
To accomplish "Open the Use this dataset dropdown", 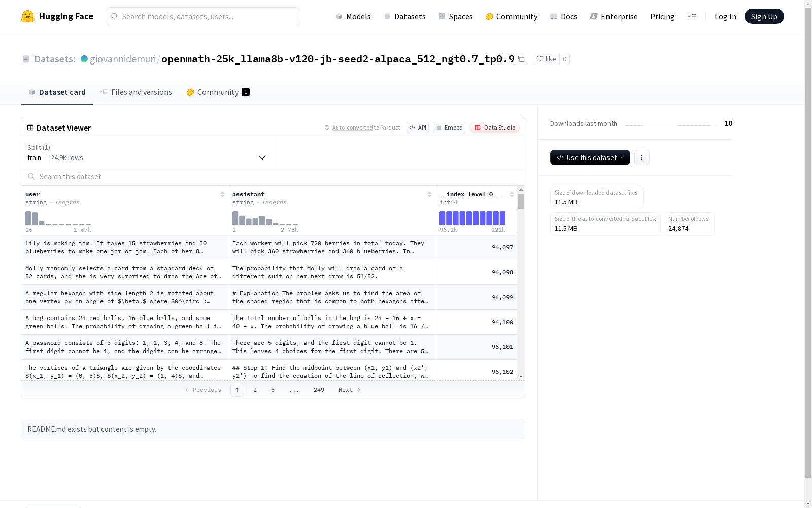I will pyautogui.click(x=590, y=157).
